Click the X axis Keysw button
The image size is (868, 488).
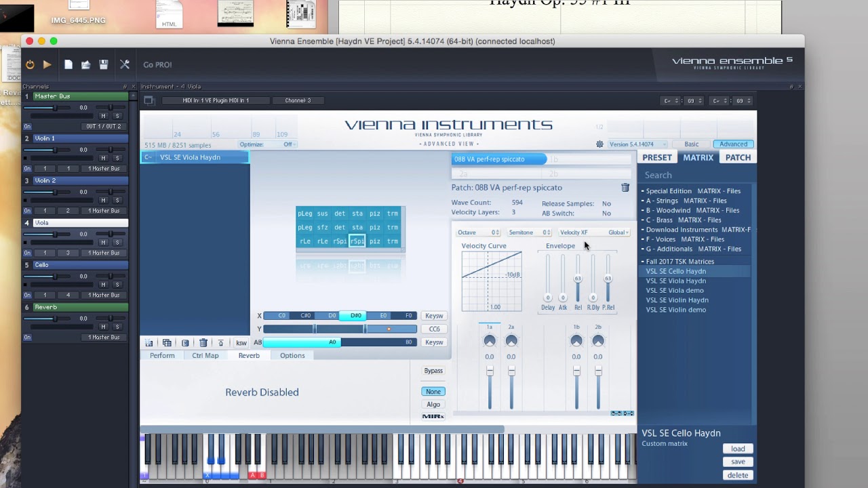pos(434,316)
